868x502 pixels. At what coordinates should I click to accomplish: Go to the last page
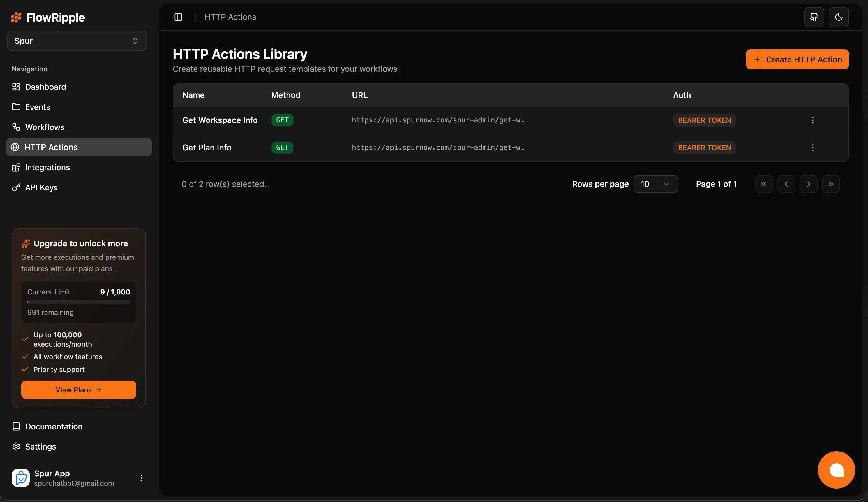(x=830, y=184)
